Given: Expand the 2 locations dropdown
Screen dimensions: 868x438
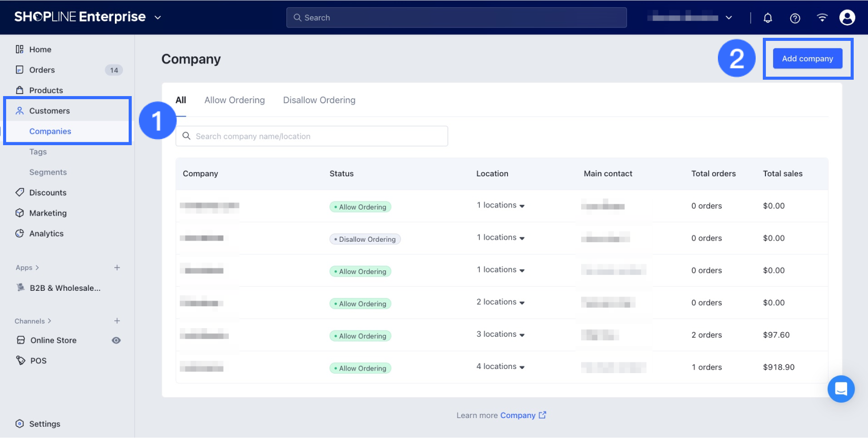Looking at the screenshot, I should click(500, 302).
